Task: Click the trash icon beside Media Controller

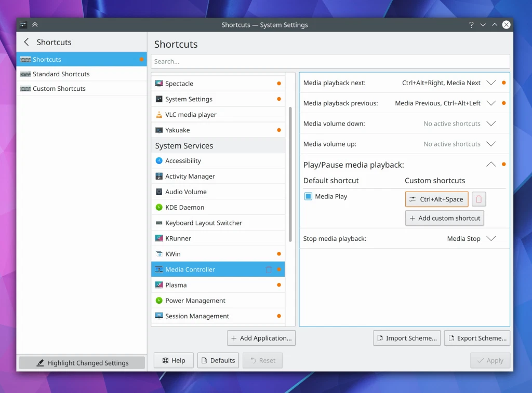Action: pos(268,269)
